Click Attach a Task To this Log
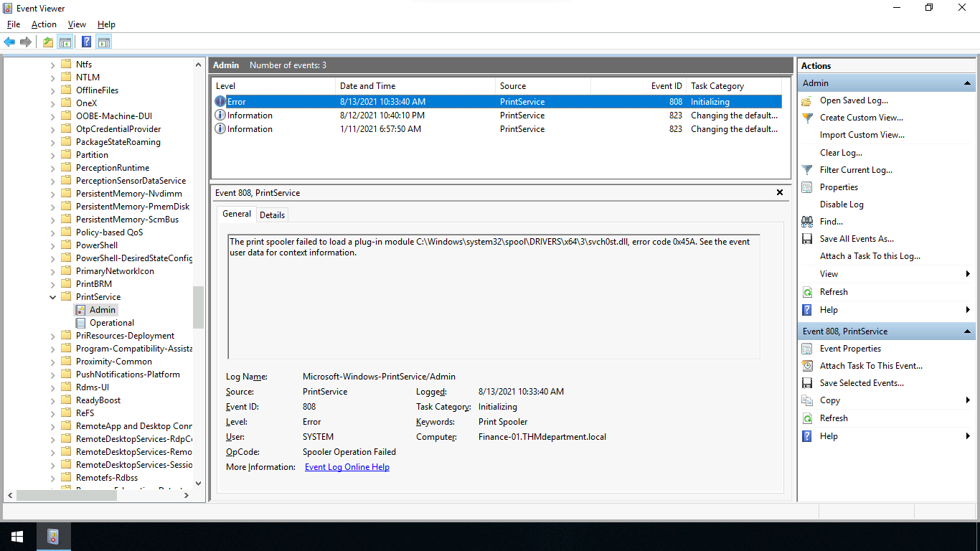The width and height of the screenshot is (980, 551). coord(870,256)
